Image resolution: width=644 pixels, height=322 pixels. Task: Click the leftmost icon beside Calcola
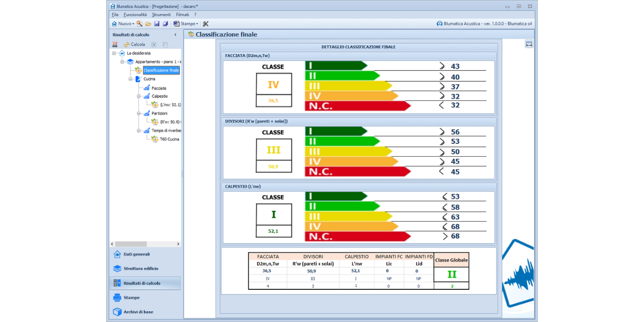point(115,45)
